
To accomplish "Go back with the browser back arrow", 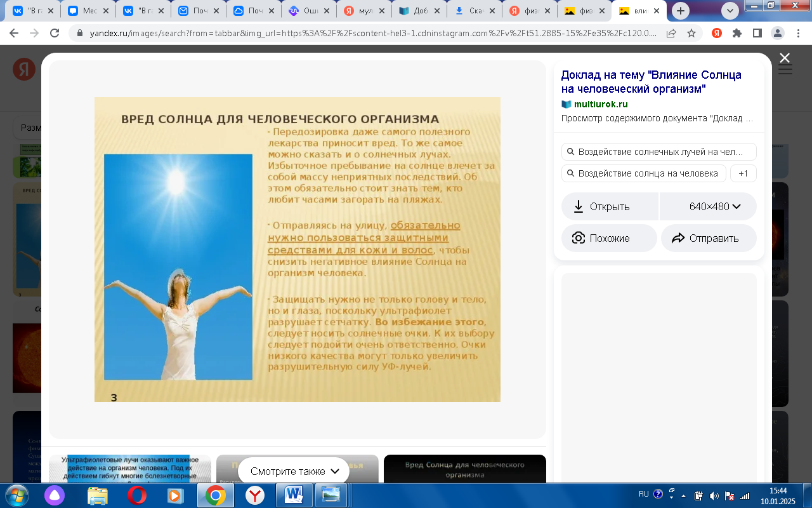I will point(14,33).
